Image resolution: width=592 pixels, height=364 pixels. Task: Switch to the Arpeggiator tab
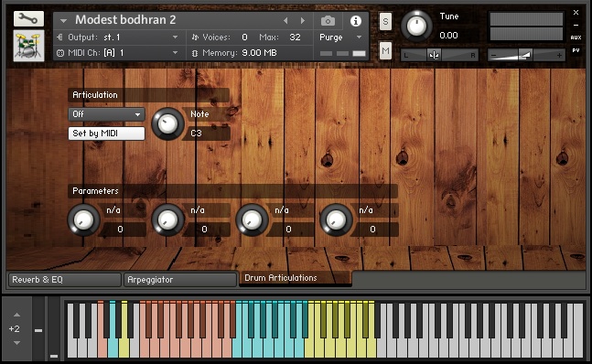click(180, 280)
